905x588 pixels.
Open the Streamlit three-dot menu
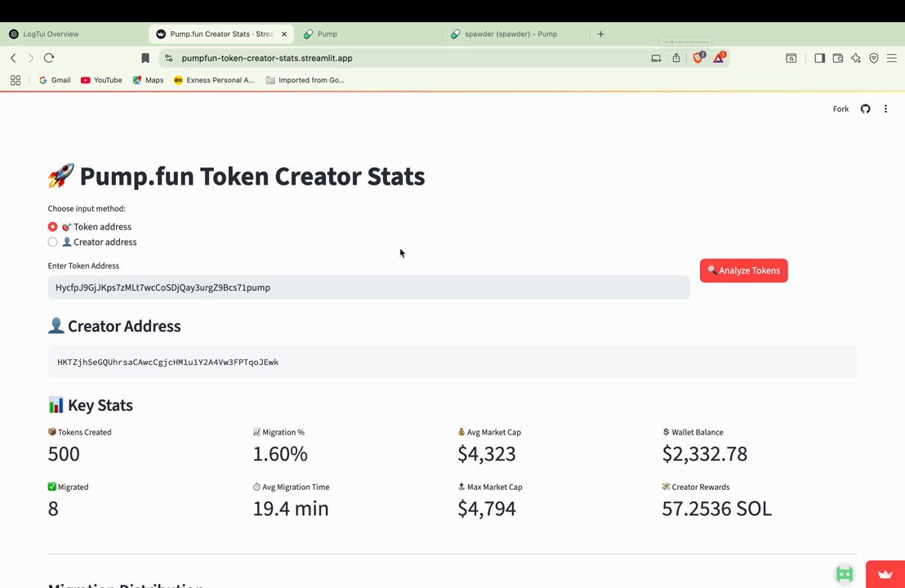pyautogui.click(x=885, y=109)
